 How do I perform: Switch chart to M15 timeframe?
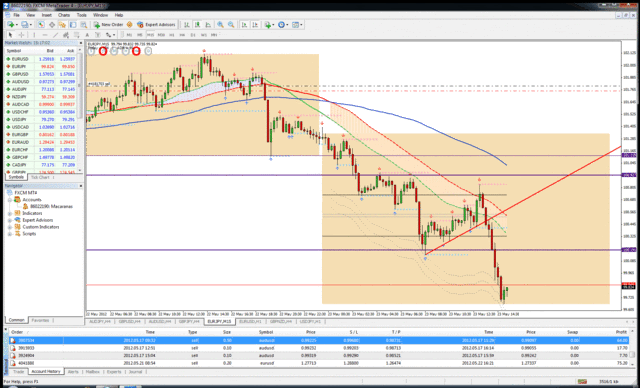pos(151,35)
